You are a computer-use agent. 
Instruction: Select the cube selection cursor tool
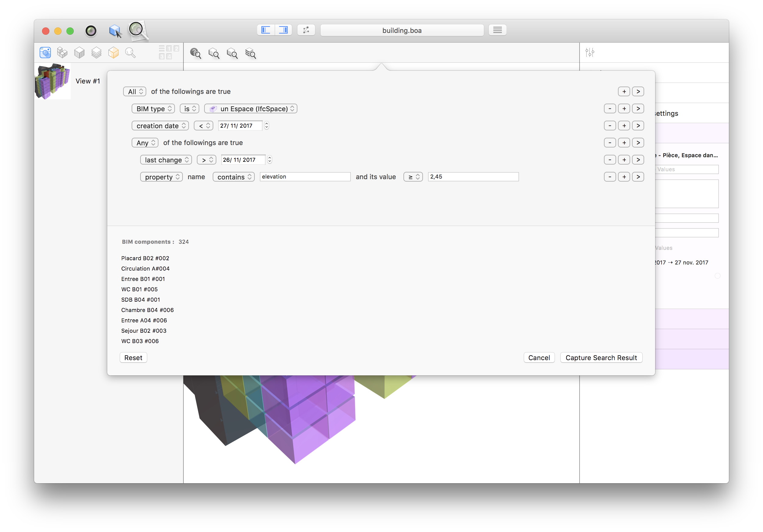click(115, 31)
